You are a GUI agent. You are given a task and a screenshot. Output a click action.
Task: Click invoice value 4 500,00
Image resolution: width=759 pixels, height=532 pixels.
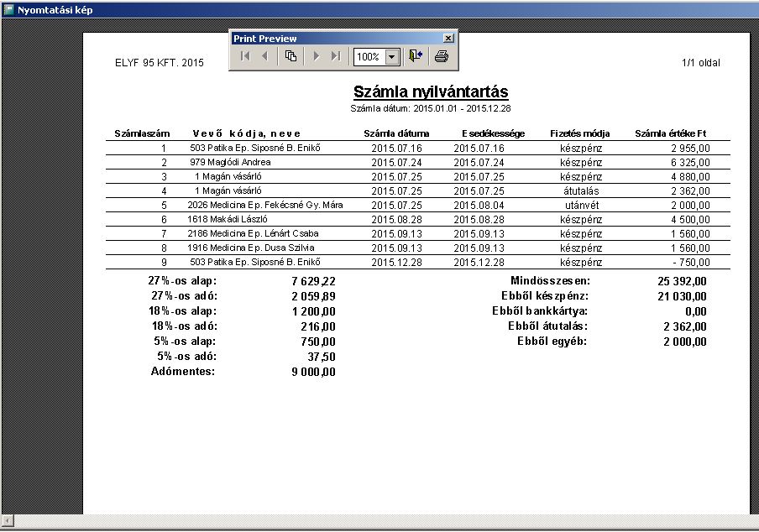[690, 220]
